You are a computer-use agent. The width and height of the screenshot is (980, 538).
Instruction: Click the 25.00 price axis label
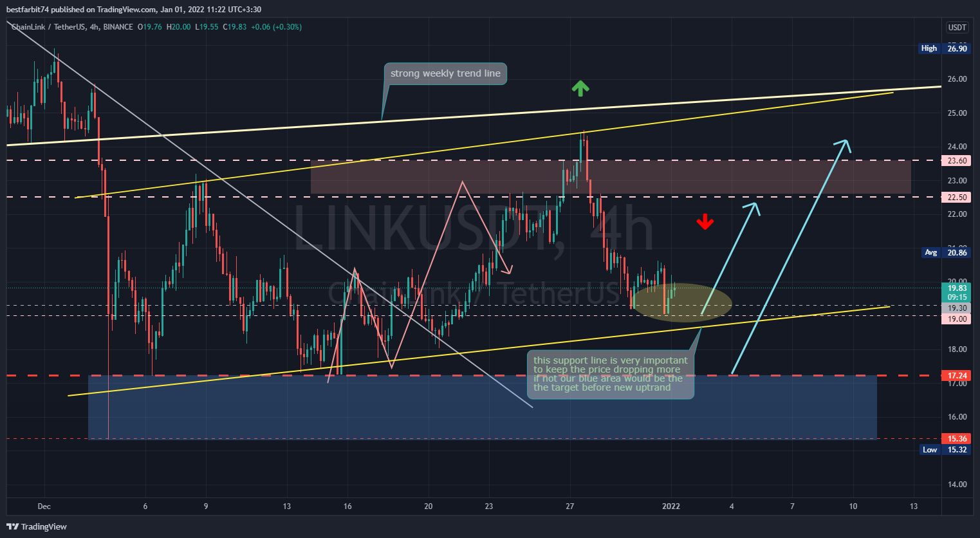pyautogui.click(x=957, y=113)
